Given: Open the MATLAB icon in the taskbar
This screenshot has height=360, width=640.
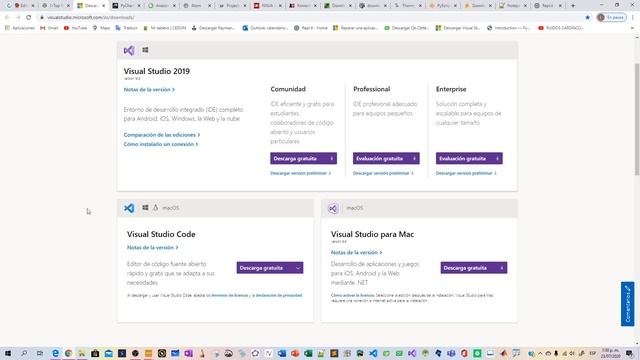Looking at the screenshot, I should [x=503, y=353].
